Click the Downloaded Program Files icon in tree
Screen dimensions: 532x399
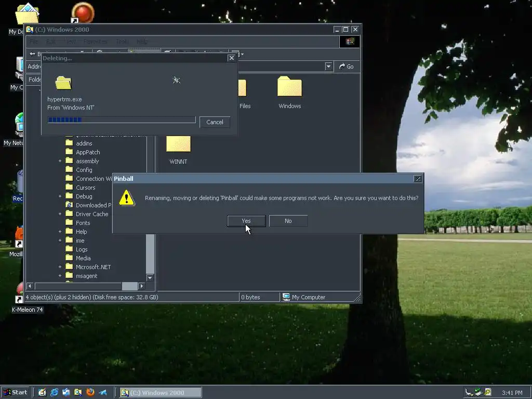pyautogui.click(x=69, y=205)
